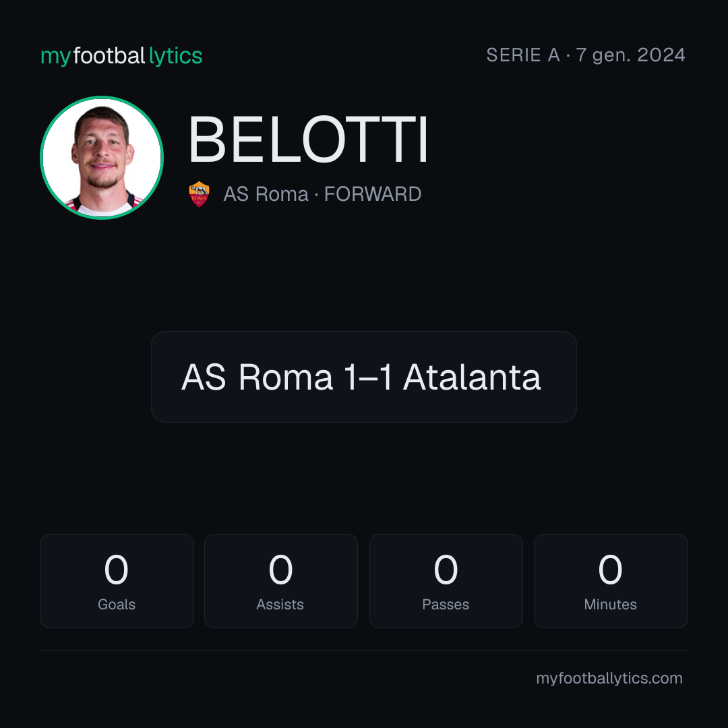Select the AS Roma 1–1 Atalanta scorecard
728x728 pixels.
pyautogui.click(x=364, y=377)
